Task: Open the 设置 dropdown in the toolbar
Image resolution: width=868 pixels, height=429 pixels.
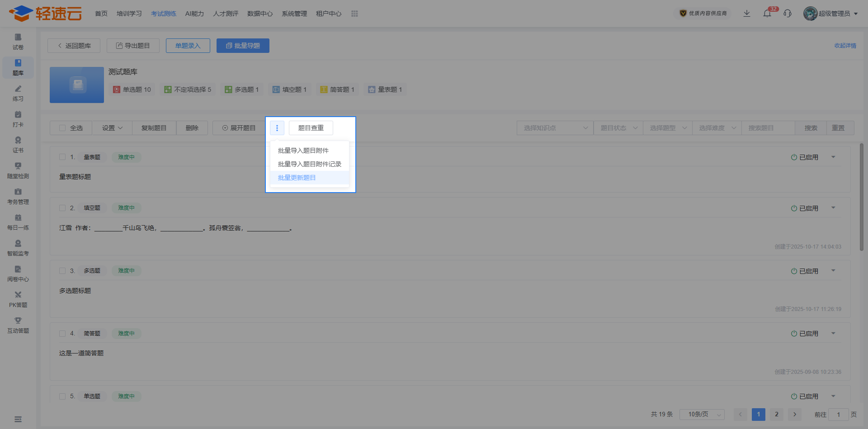Action: point(112,128)
